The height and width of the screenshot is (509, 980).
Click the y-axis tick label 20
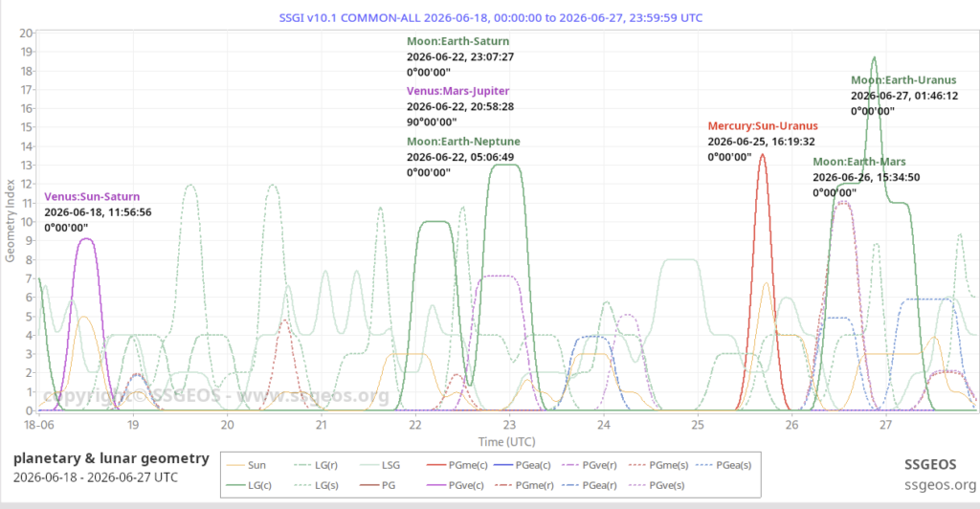[x=26, y=33]
